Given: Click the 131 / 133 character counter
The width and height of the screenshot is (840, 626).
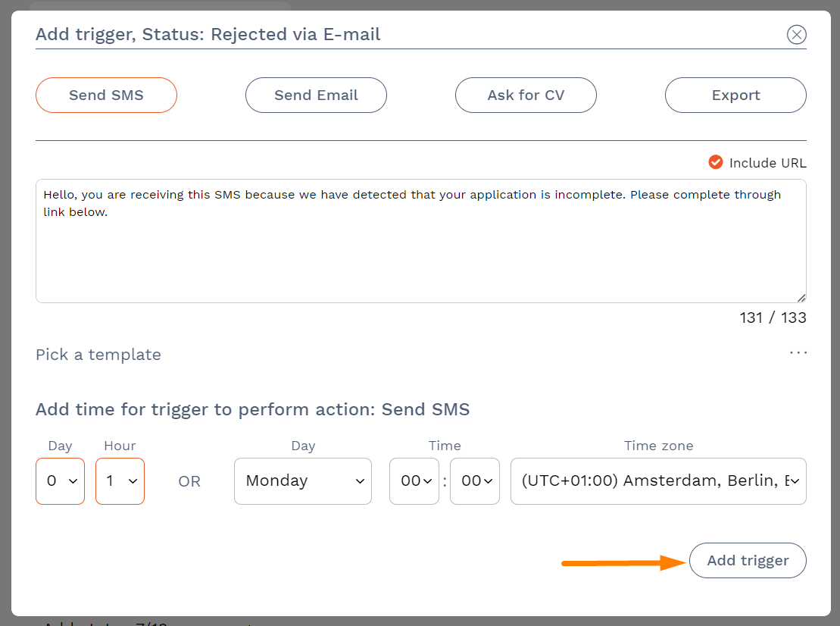Looking at the screenshot, I should click(x=773, y=318).
